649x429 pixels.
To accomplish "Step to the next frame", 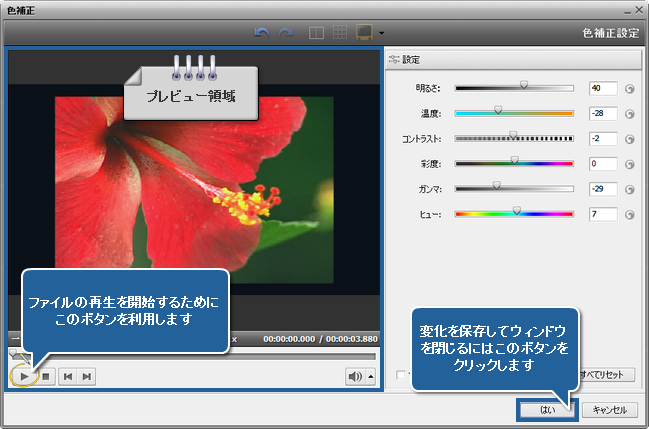I will pyautogui.click(x=87, y=376).
